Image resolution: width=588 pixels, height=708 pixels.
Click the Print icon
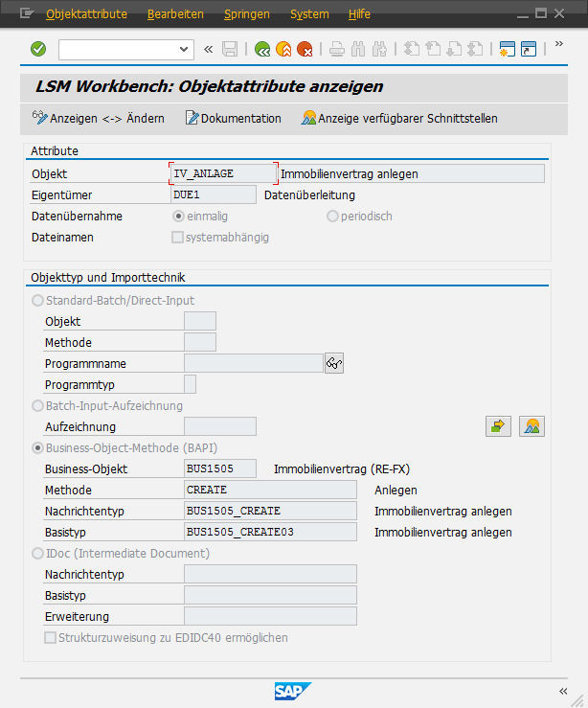coord(337,49)
